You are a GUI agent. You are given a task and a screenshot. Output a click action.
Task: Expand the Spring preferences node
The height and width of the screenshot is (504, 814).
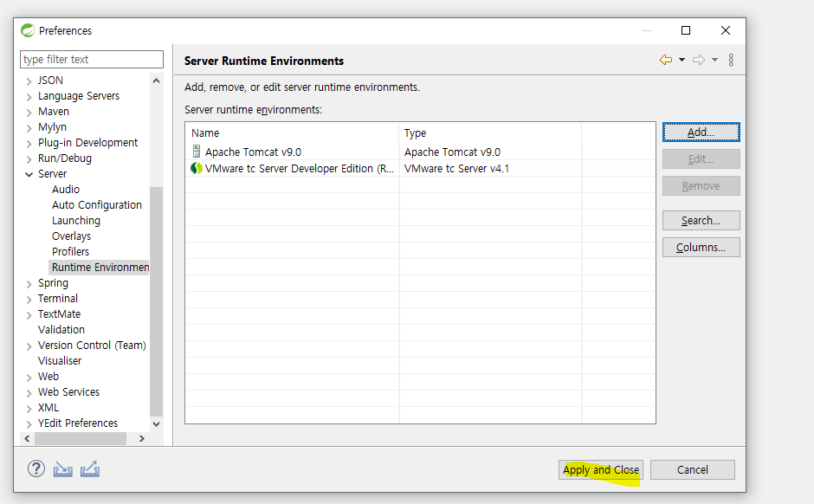coord(29,283)
